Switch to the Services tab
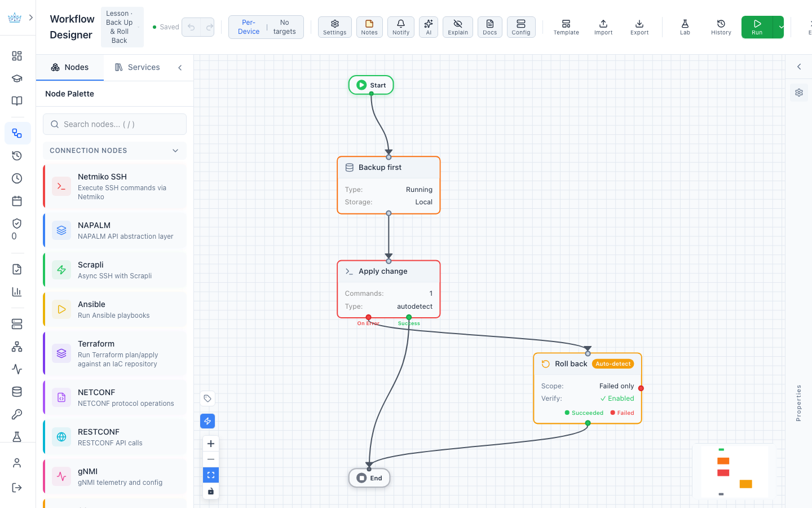 (x=138, y=68)
